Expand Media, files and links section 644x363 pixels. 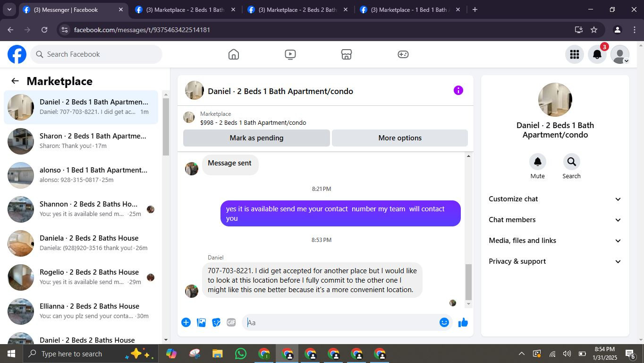[x=555, y=241]
